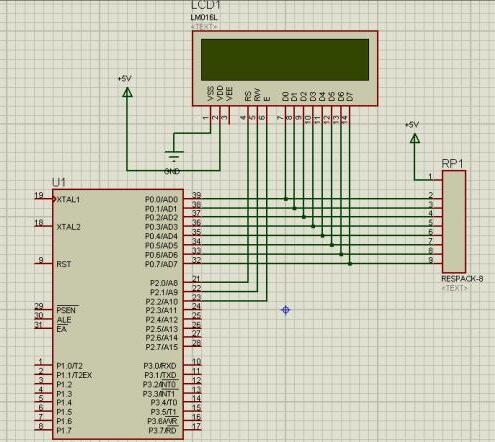Viewport: 495px width, 442px height.
Task: Select the P1.0/T2 pin 1
Action: click(44, 365)
